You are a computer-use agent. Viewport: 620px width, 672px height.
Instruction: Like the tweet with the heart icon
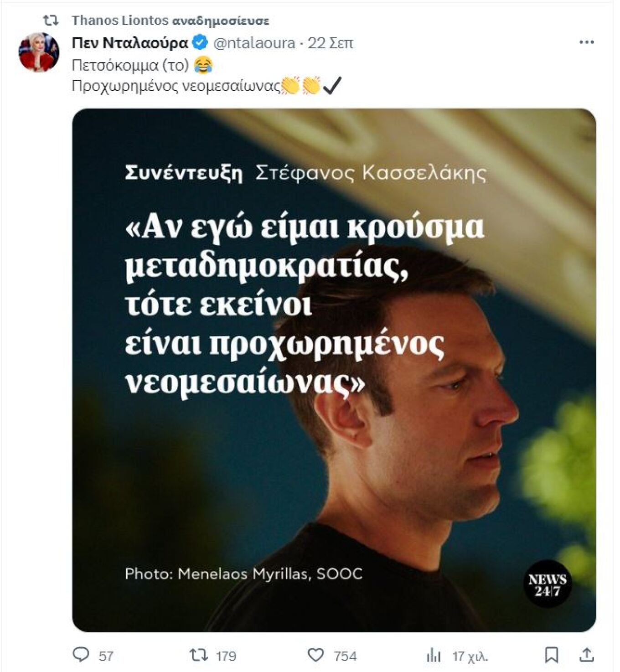315,655
